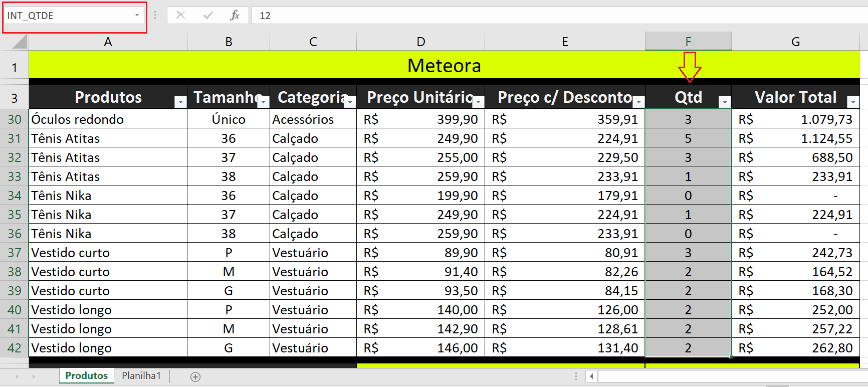Open the Categoria column filter dropdown
This screenshot has width=868, height=387.
point(350,102)
